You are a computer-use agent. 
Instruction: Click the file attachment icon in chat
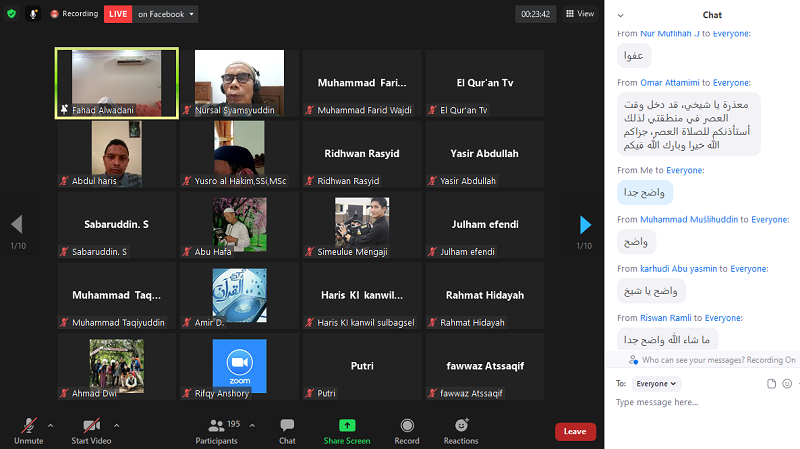[771, 384]
